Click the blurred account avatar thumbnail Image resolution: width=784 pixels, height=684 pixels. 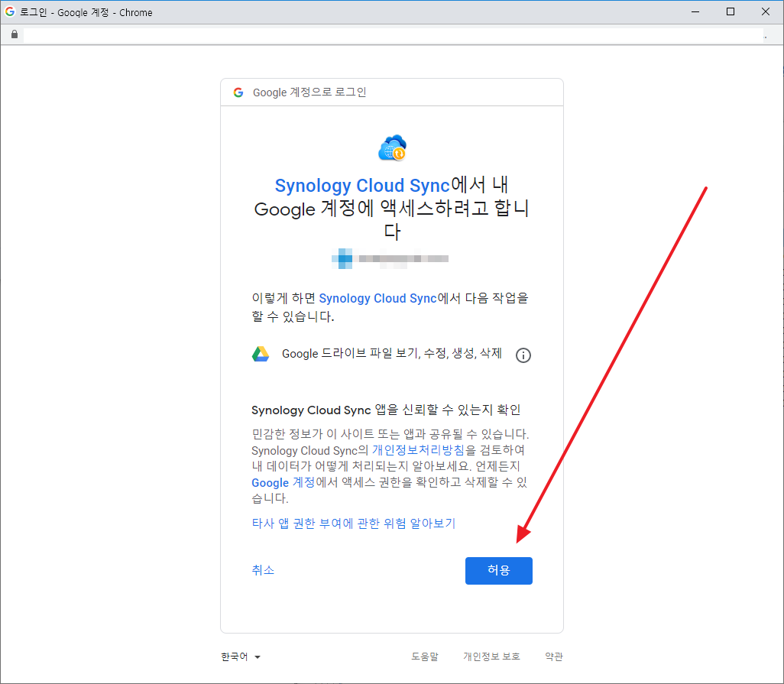(x=342, y=258)
